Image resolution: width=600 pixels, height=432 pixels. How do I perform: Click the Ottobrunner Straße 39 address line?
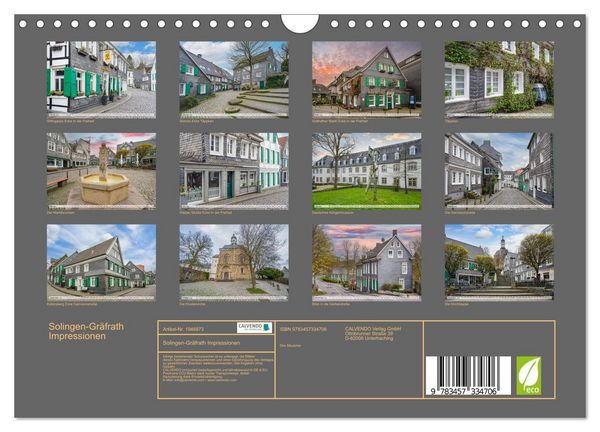click(367, 333)
